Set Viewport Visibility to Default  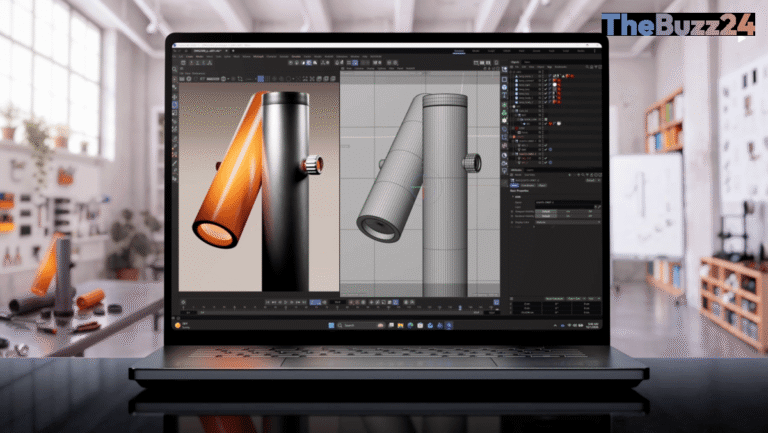546,212
